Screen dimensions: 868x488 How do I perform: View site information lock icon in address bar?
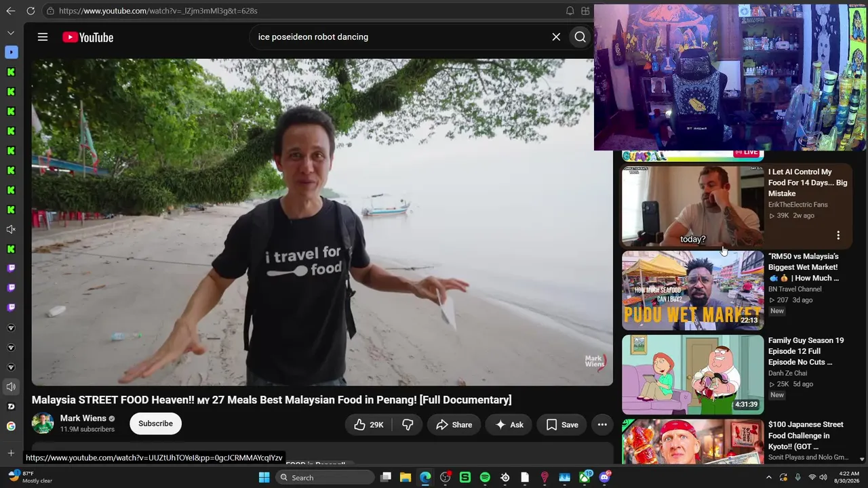[x=50, y=11]
